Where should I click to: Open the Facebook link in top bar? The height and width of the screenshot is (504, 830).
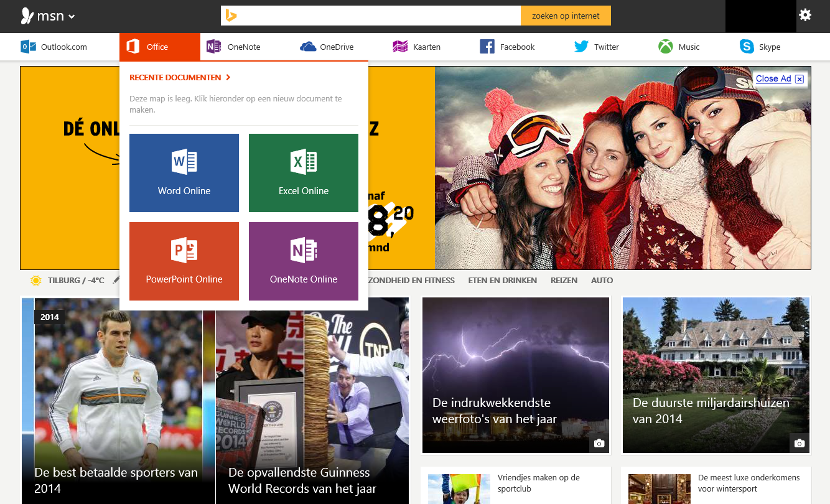[x=507, y=47]
